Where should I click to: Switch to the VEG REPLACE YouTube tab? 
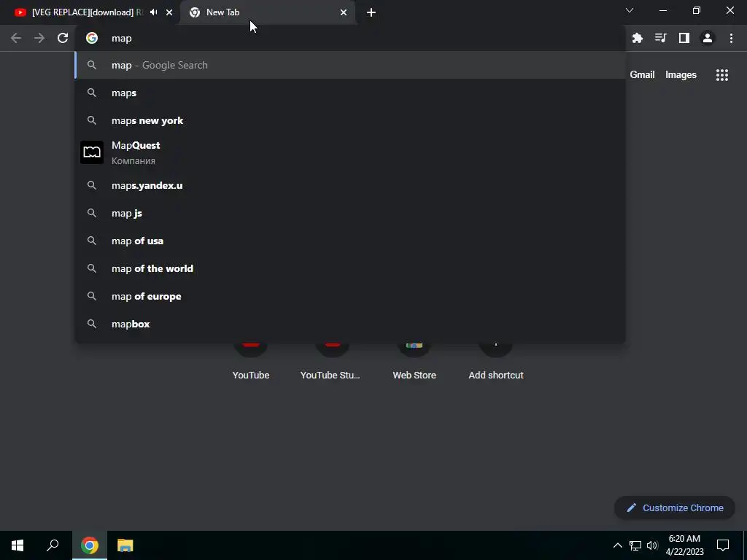pyautogui.click(x=90, y=12)
